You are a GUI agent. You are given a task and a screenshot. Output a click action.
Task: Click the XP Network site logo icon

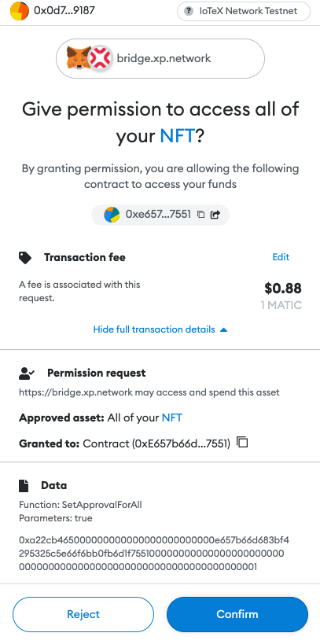click(100, 57)
